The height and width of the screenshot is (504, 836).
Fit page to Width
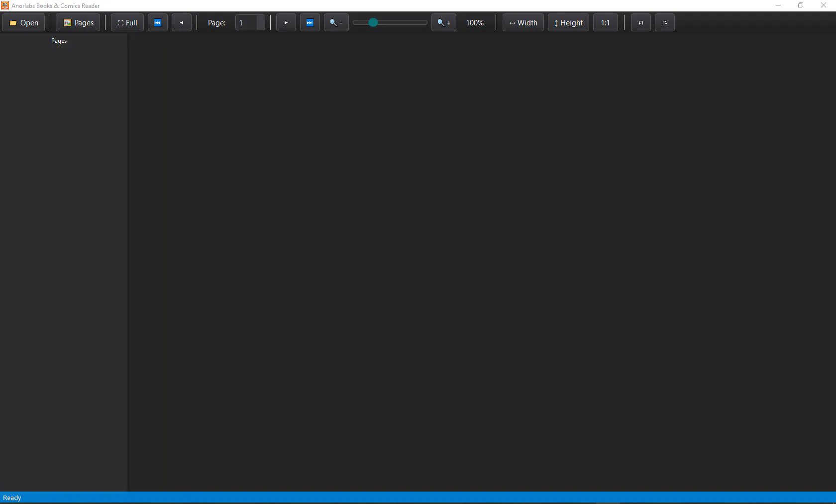523,23
